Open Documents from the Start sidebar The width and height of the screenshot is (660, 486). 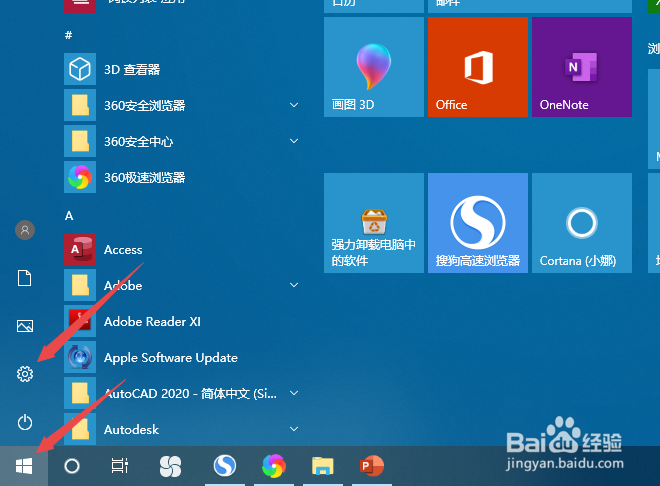point(24,278)
